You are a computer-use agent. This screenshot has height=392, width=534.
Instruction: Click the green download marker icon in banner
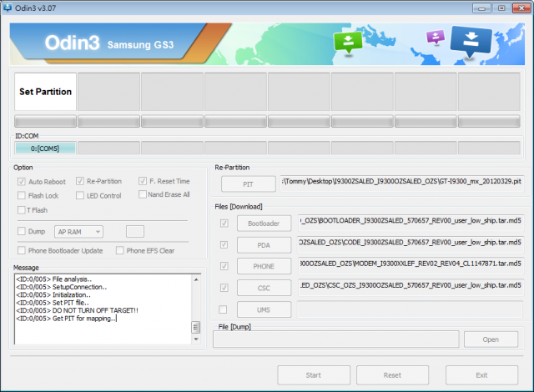[x=348, y=43]
